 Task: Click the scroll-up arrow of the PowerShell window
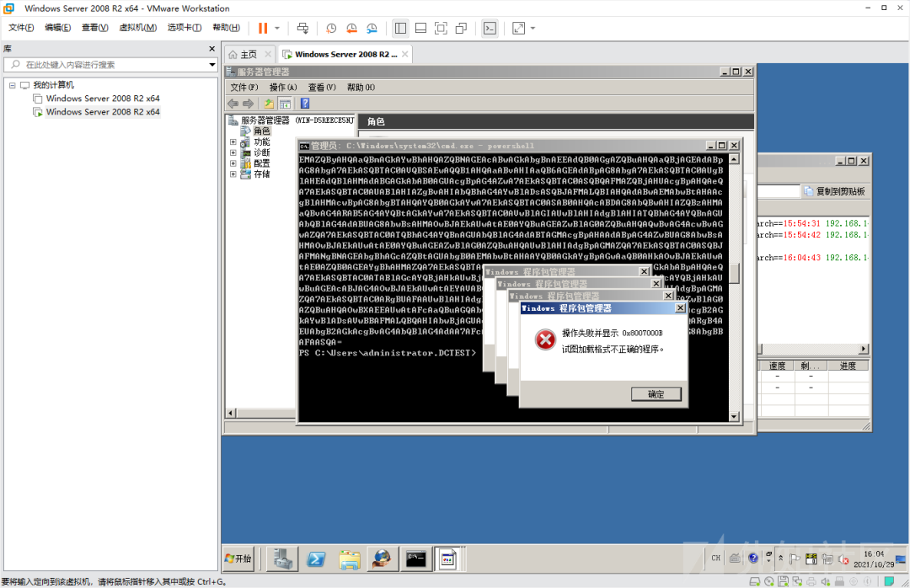point(734,159)
